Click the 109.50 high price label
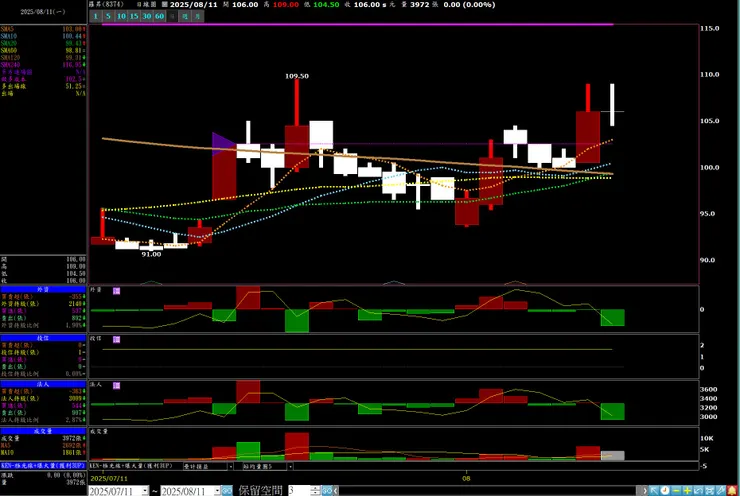The height and width of the screenshot is (496, 740). tap(297, 76)
